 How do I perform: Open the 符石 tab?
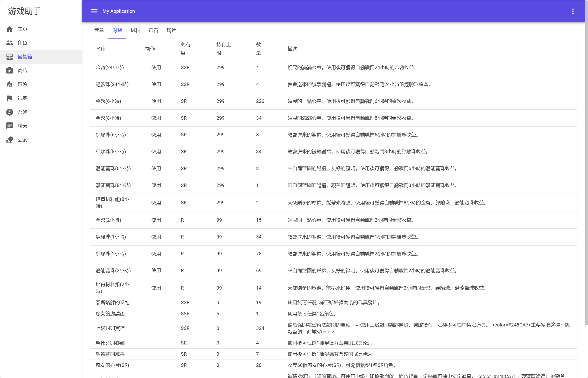click(x=153, y=31)
